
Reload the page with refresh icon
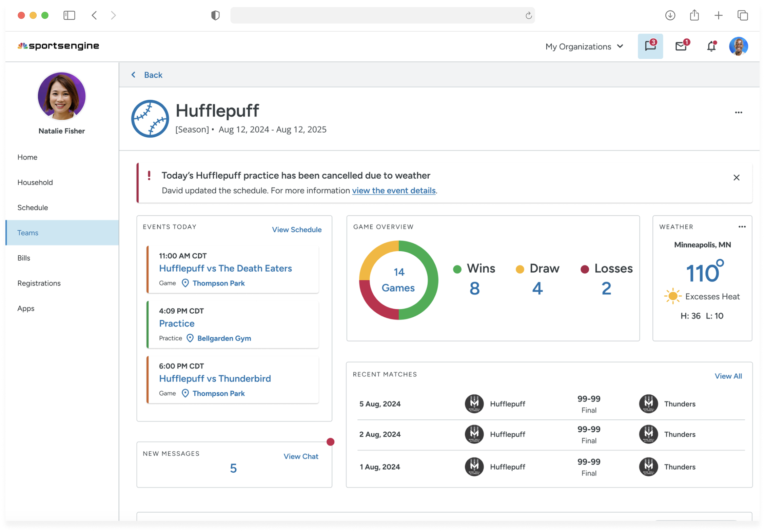528,15
